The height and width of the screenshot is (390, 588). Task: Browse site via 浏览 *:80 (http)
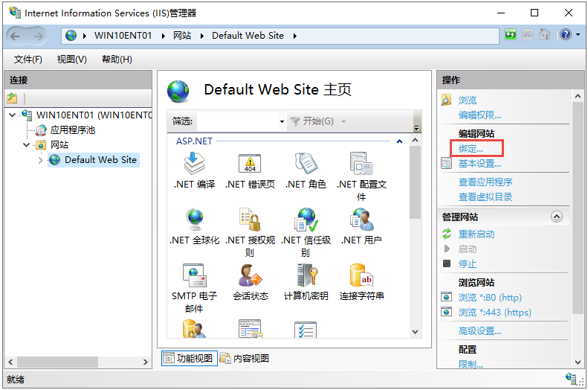tap(490, 297)
